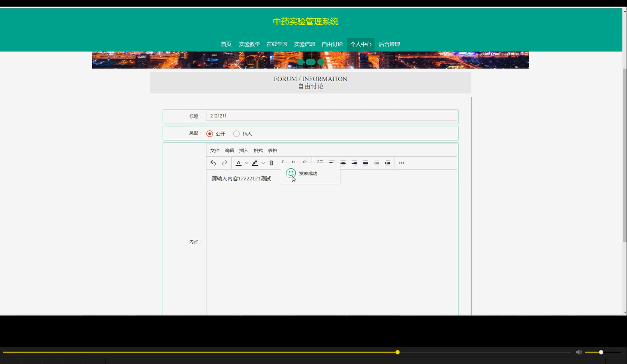Navigate to 实验教学 in the top menu
Viewport: 627px width, 364px height.
coord(250,44)
